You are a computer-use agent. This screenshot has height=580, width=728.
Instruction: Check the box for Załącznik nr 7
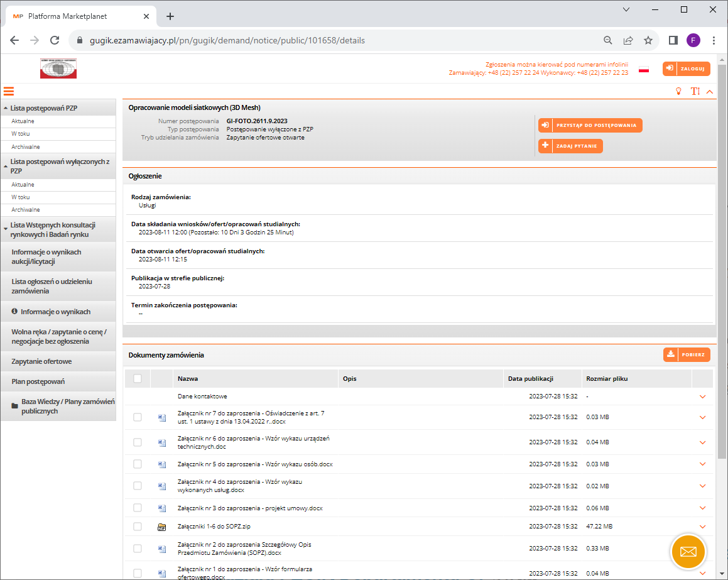pyautogui.click(x=138, y=417)
